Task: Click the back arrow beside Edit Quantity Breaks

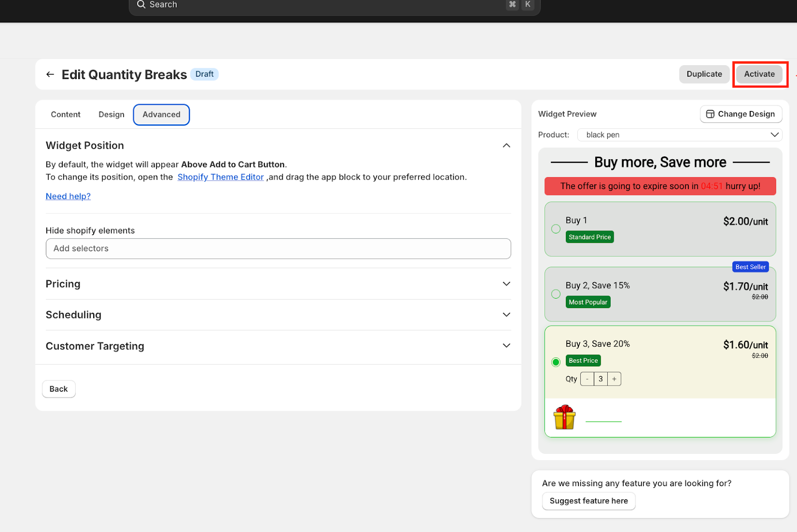Action: click(50, 75)
